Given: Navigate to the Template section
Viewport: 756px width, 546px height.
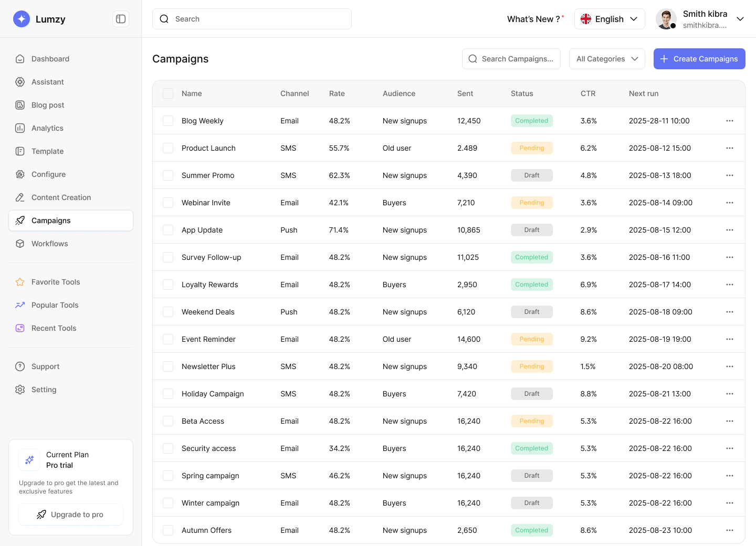Looking at the screenshot, I should coord(47,151).
